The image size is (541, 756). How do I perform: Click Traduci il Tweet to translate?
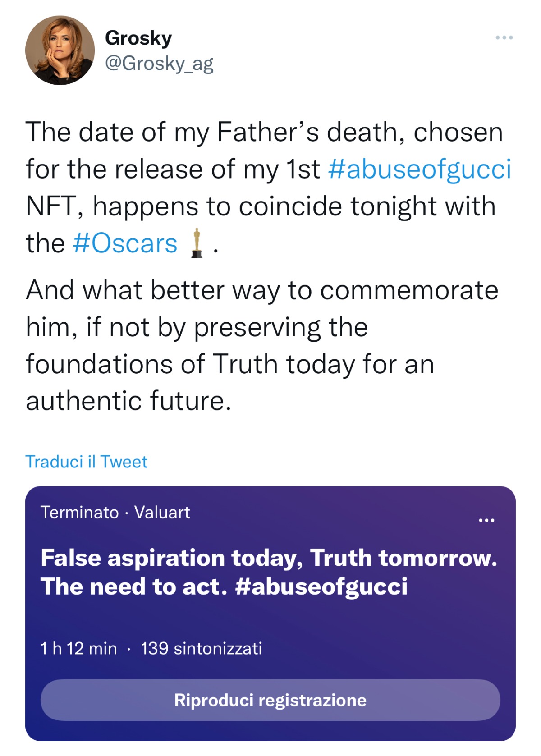click(x=87, y=462)
